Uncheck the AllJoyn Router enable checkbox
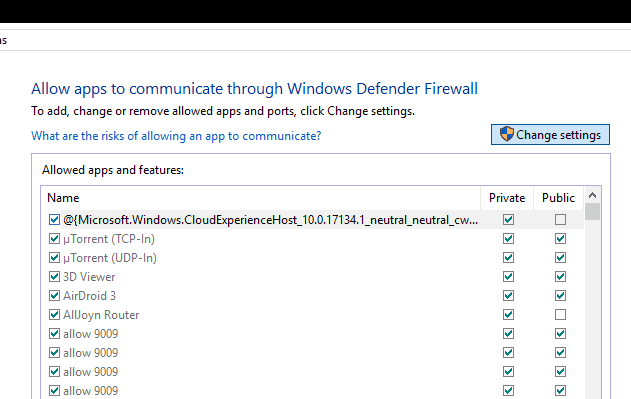Viewport: 631px width, 399px height. tap(54, 314)
